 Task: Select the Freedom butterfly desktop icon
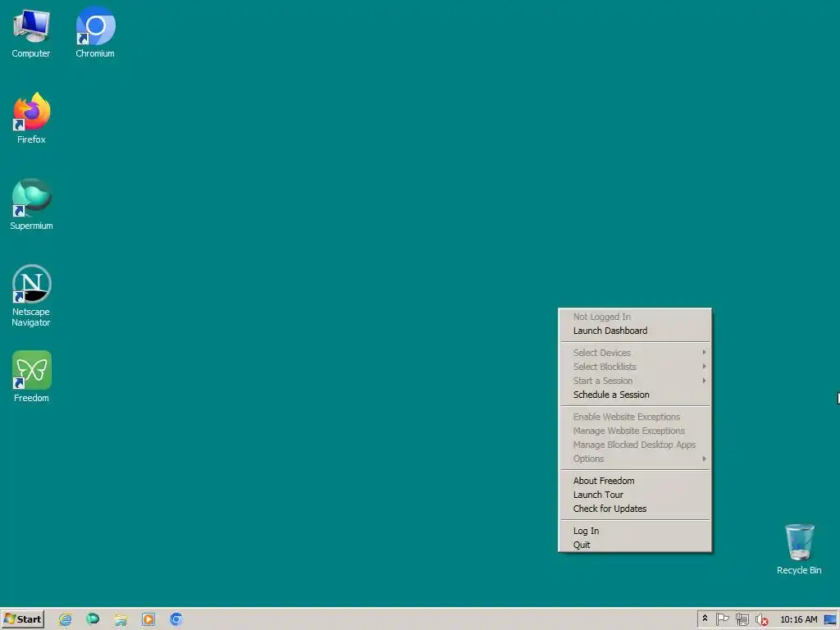pos(31,377)
